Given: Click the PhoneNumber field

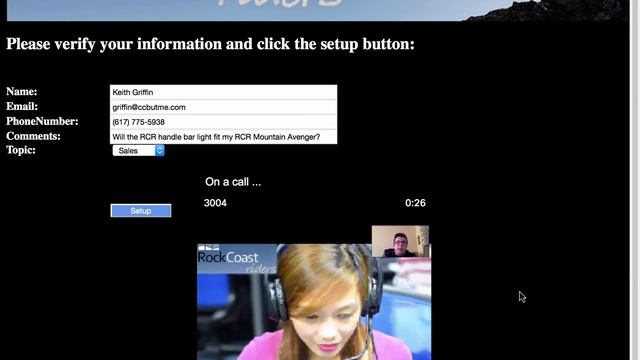Looking at the screenshot, I should [223, 122].
